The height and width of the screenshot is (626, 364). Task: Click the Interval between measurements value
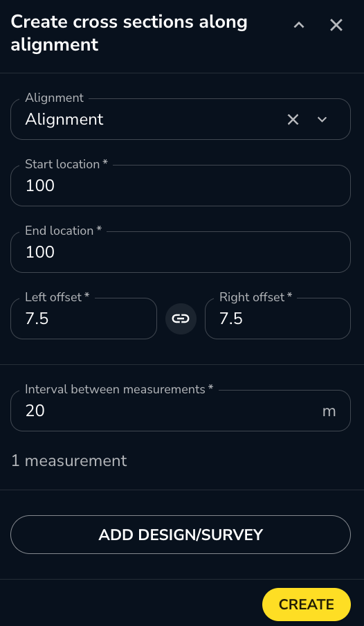click(35, 411)
